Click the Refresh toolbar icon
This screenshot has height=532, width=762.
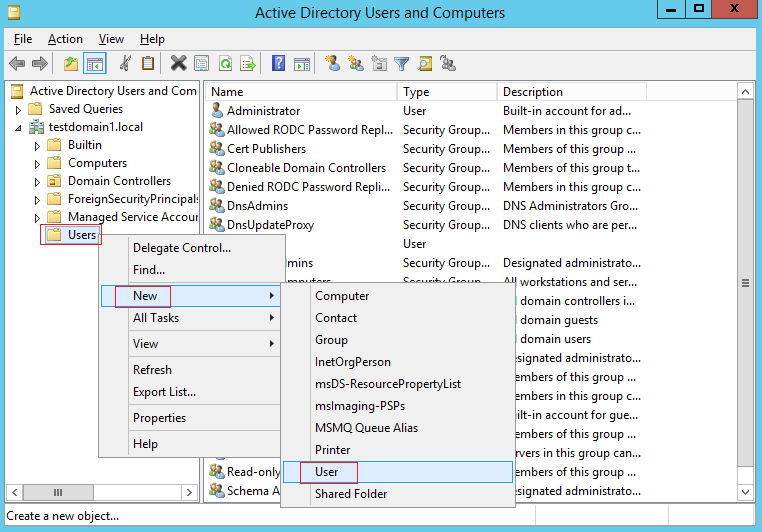[225, 64]
